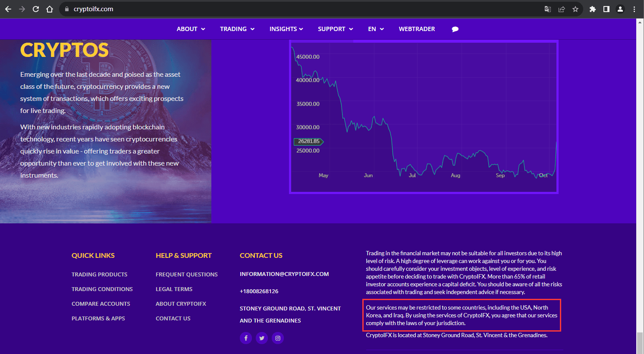The image size is (644, 354).
Task: Open browser extensions puzzle icon
Action: pyautogui.click(x=593, y=9)
